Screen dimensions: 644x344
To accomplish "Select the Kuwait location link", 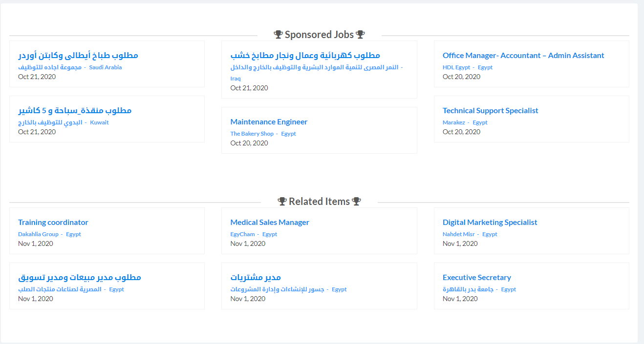I will point(99,122).
